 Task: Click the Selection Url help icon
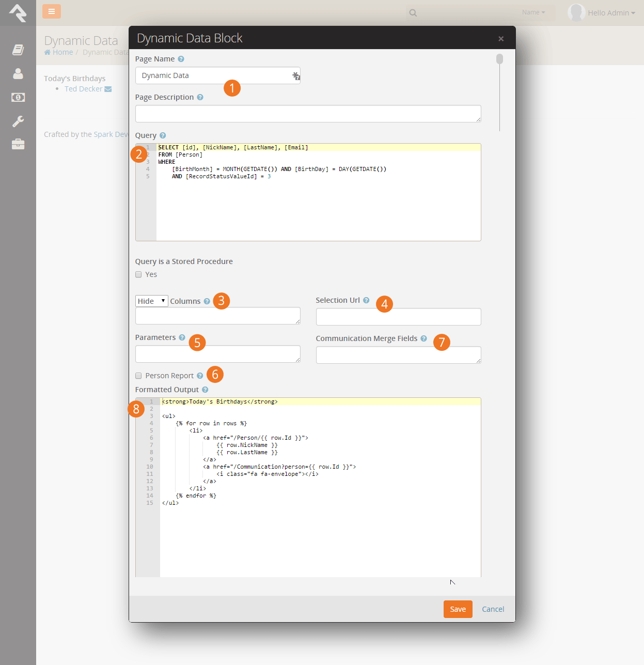coord(366,300)
